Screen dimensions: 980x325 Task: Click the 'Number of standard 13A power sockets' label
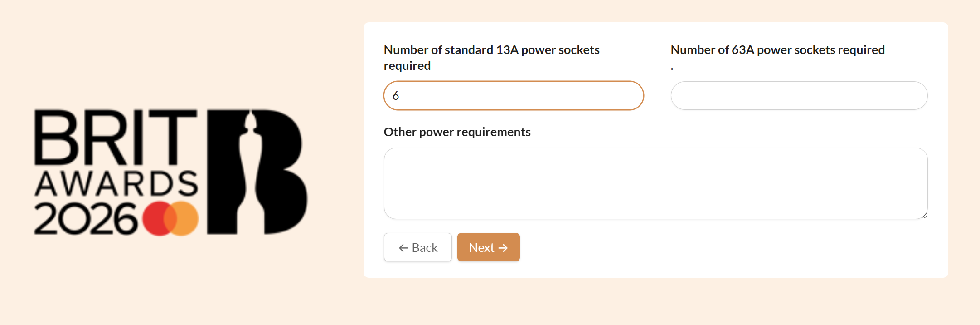point(492,57)
